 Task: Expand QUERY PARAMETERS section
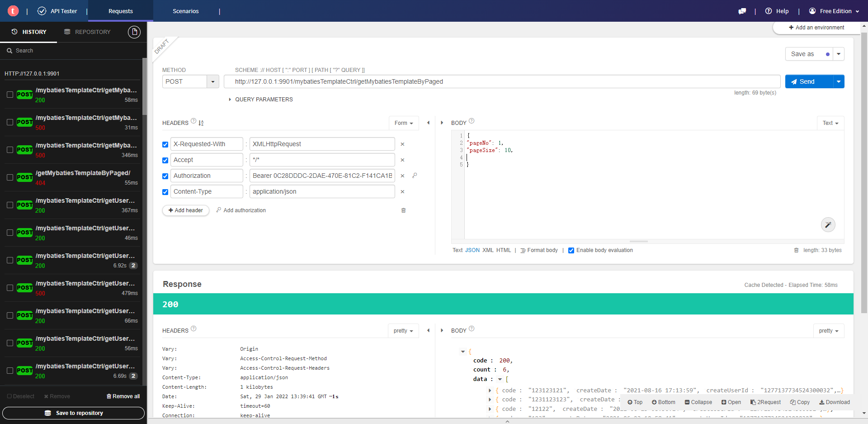click(x=261, y=100)
